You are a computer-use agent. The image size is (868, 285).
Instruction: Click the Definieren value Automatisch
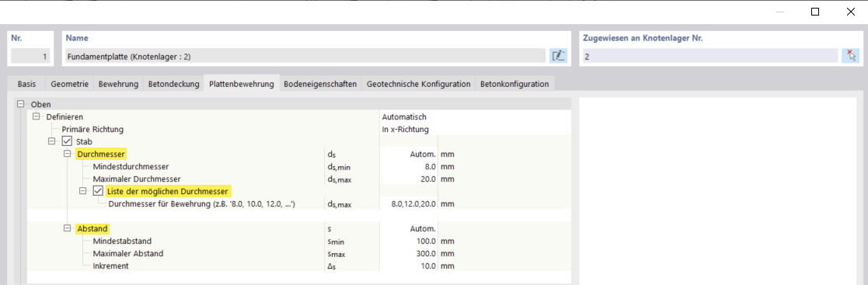click(404, 116)
